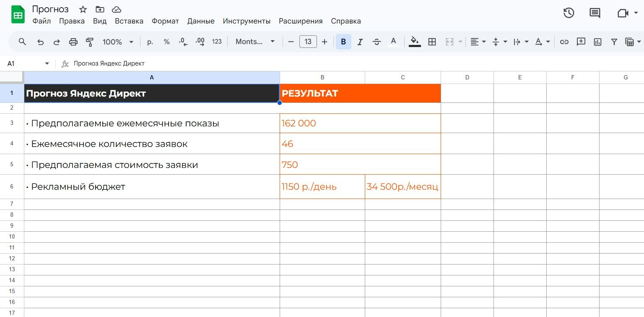Click the move to folder icon
Viewport: 644px width, 317px height.
click(x=100, y=9)
